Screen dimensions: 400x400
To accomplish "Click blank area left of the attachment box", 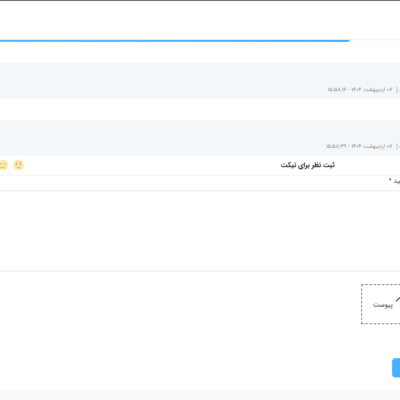I will click(180, 304).
